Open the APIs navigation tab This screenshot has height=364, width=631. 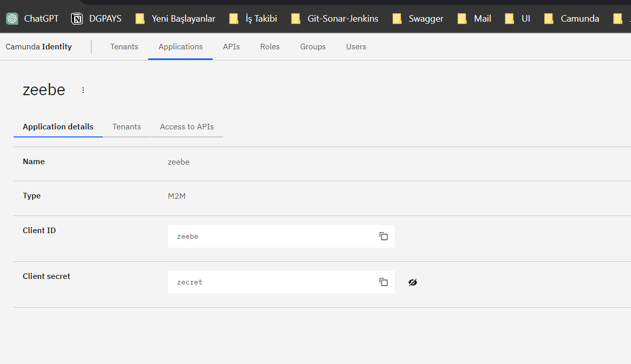pos(231,47)
